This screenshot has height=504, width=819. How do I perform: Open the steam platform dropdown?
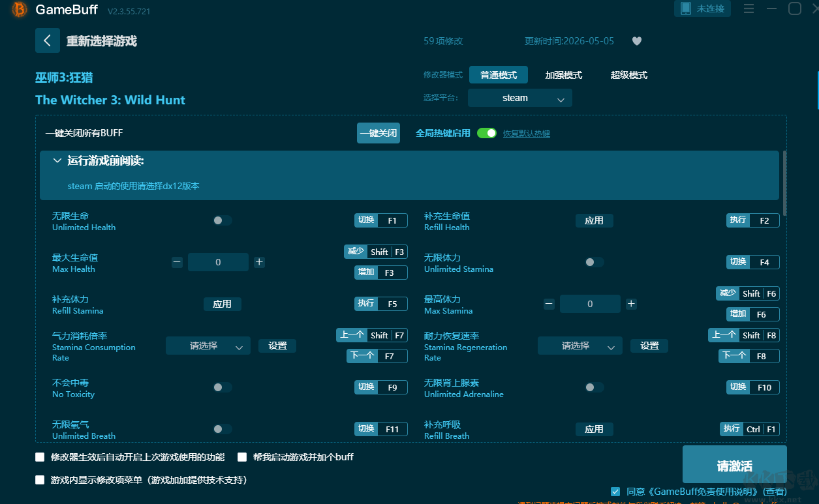coord(520,98)
